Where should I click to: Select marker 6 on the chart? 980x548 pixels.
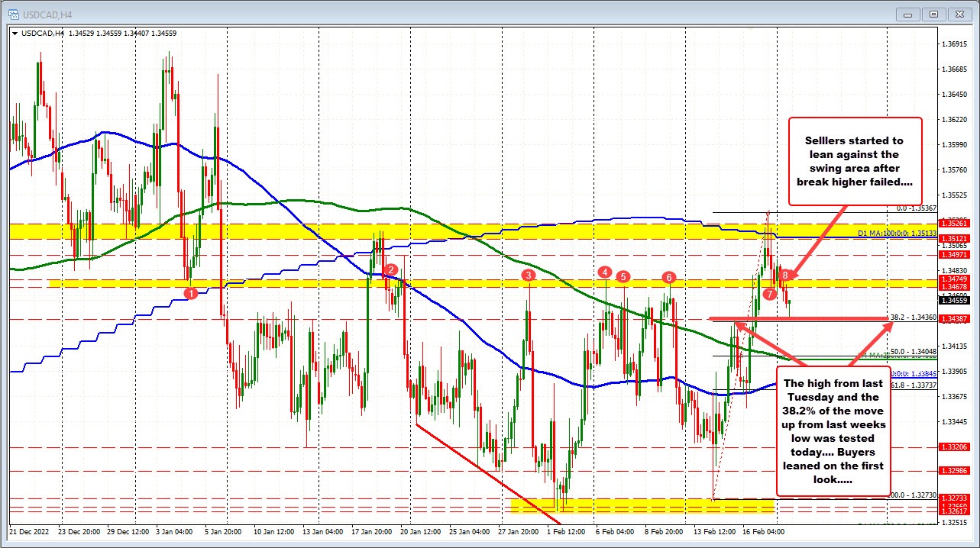668,279
